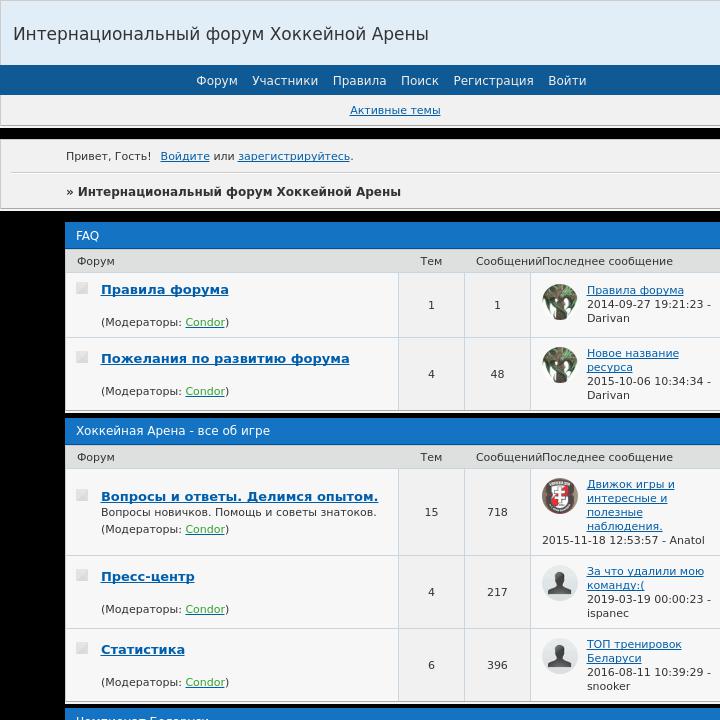Open the Пожелания по развитию форума forum

point(225,359)
